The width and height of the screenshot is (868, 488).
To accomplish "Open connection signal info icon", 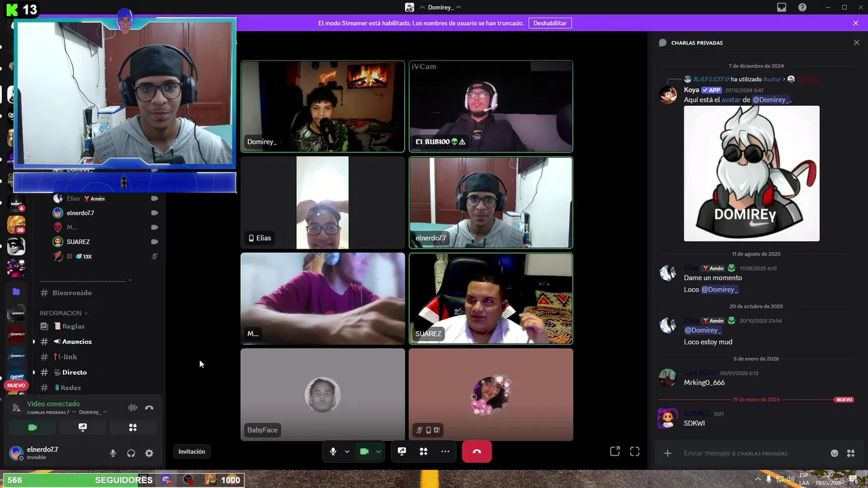I will [x=16, y=407].
